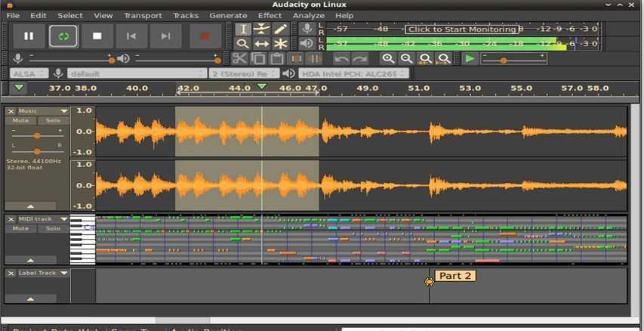The image size is (644, 331).
Task: Select the Selection (I-beam) tool
Action: coord(243,29)
